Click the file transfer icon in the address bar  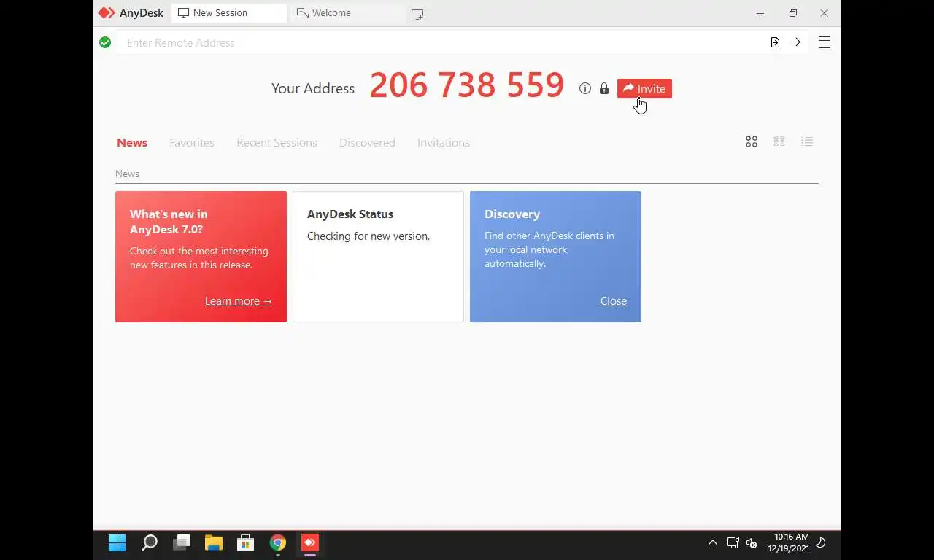point(775,42)
